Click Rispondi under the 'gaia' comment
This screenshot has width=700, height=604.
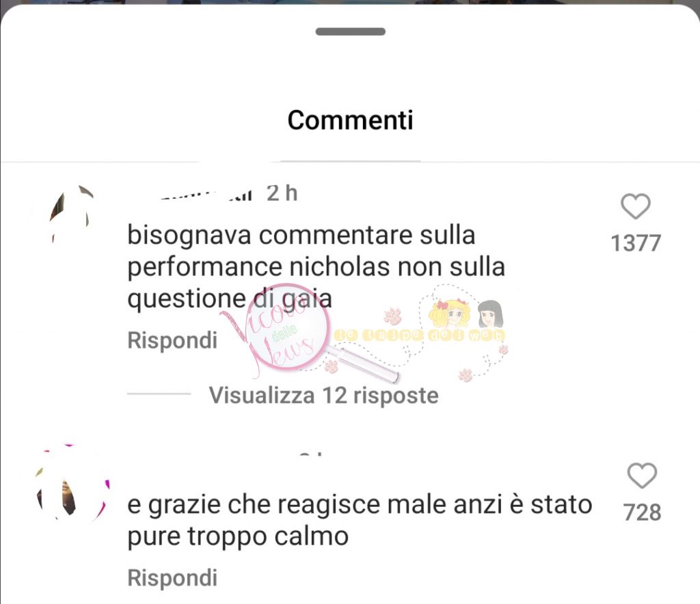pyautogui.click(x=172, y=340)
